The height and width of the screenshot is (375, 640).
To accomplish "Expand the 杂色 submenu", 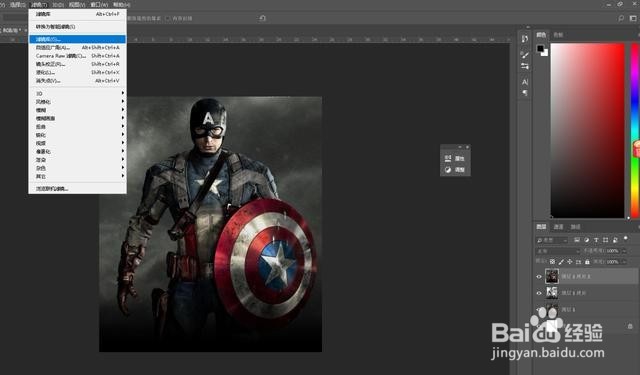I will click(78, 168).
